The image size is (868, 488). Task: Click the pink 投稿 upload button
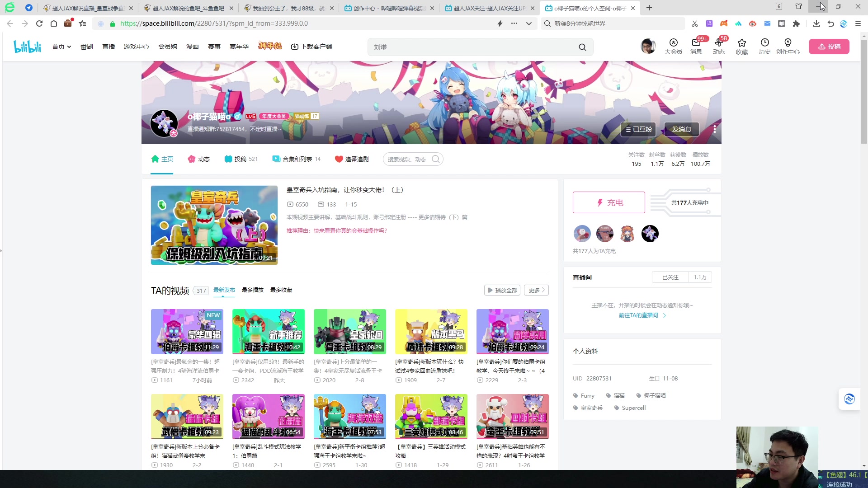click(829, 47)
